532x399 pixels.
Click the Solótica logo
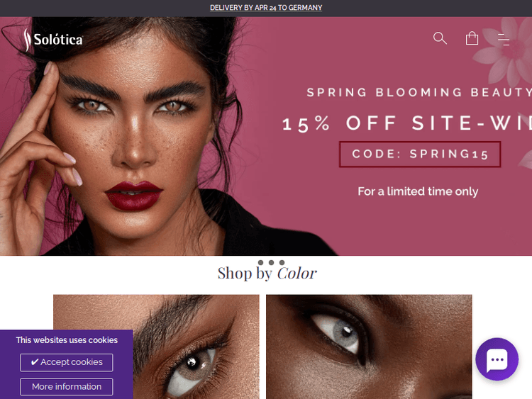(x=53, y=40)
